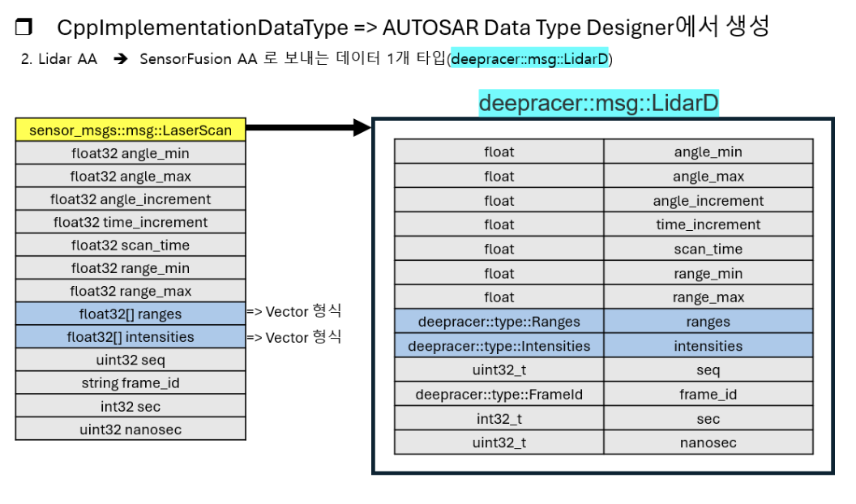Viewport: 856px width, 504px height.
Task: Click the blue 'intensities' name cell
Action: point(708,345)
